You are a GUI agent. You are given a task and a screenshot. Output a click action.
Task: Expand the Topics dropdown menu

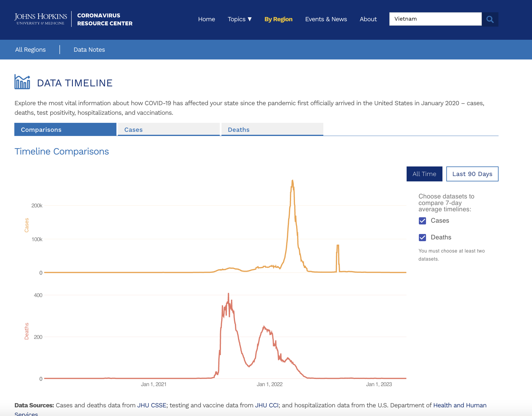click(x=240, y=19)
